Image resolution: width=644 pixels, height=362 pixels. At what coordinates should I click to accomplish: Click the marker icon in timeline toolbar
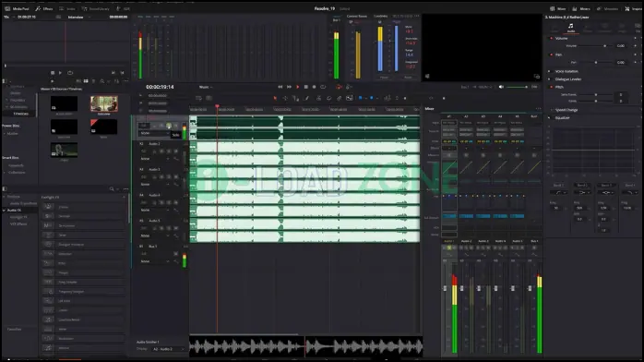coord(372,98)
